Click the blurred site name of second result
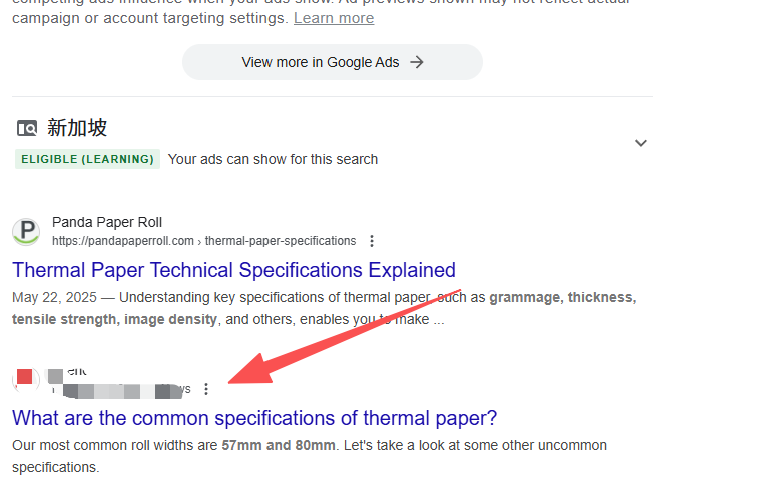 tap(69, 372)
